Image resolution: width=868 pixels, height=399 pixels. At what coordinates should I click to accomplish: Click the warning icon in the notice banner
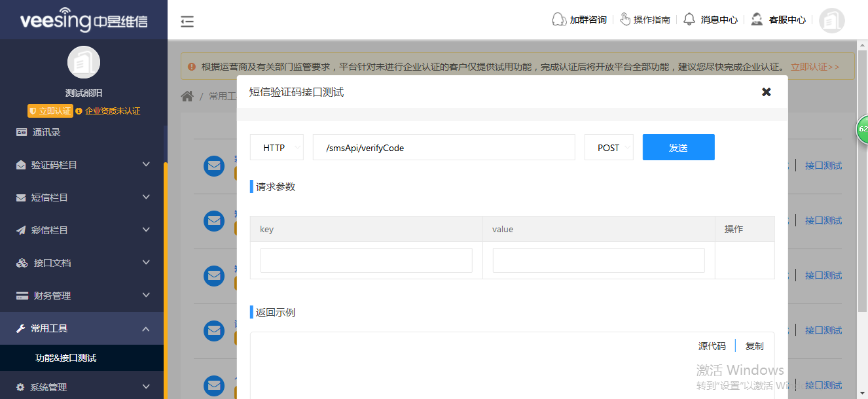coord(192,67)
